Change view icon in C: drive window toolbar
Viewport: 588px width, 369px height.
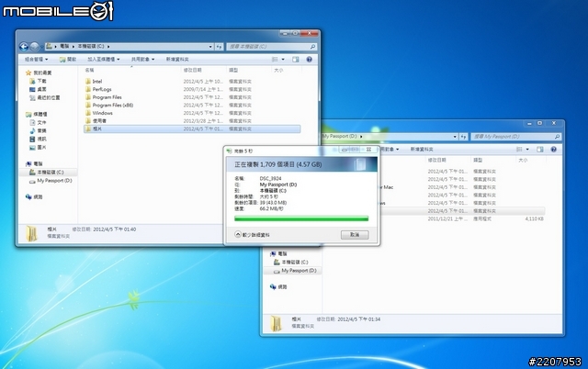tap(275, 59)
